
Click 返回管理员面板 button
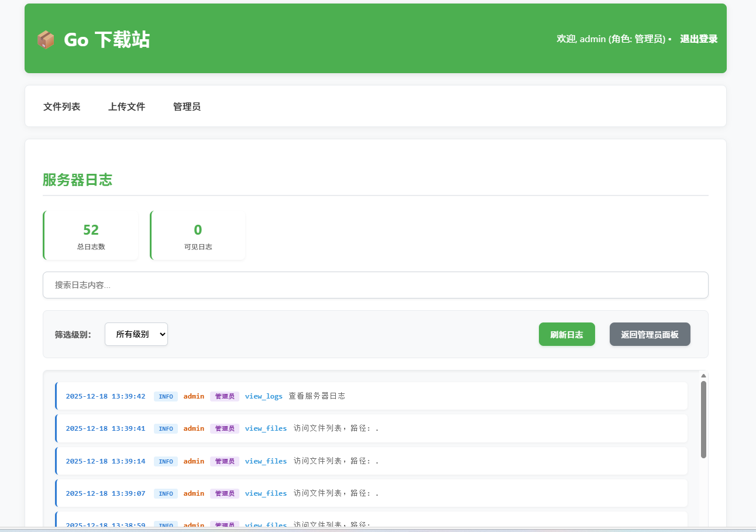[x=650, y=334]
